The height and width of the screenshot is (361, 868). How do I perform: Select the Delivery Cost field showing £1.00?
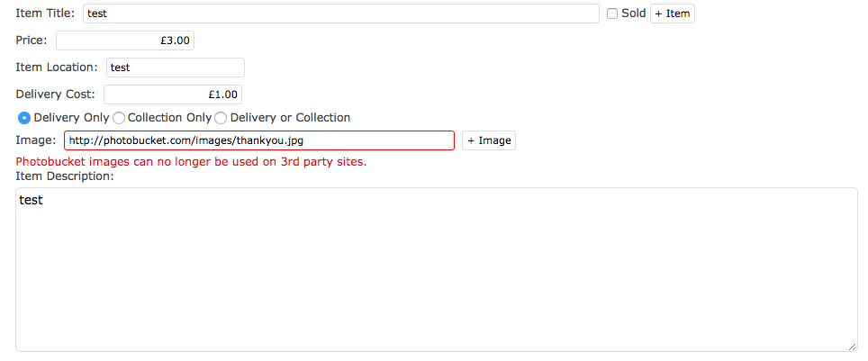(173, 95)
